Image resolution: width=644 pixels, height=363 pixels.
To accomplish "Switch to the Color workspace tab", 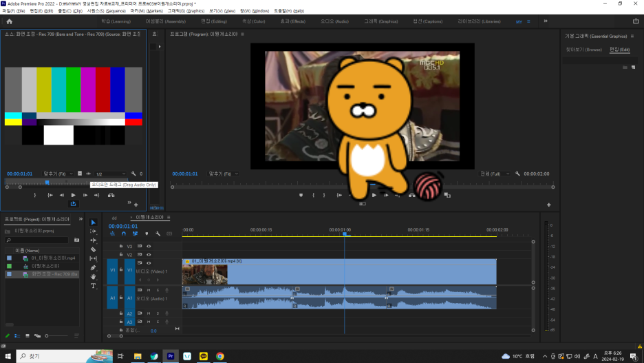I will click(x=253, y=21).
